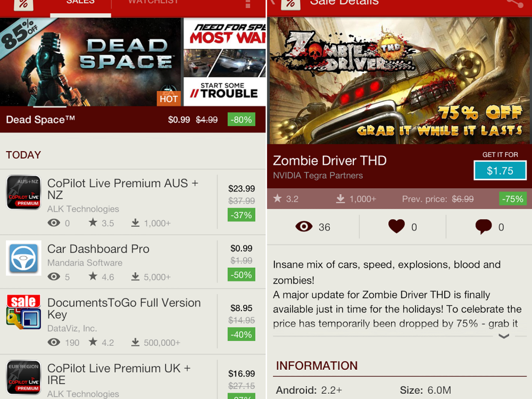
Task: Tap the star rating icon for CoPilot AUS + NZ
Action: 93,222
